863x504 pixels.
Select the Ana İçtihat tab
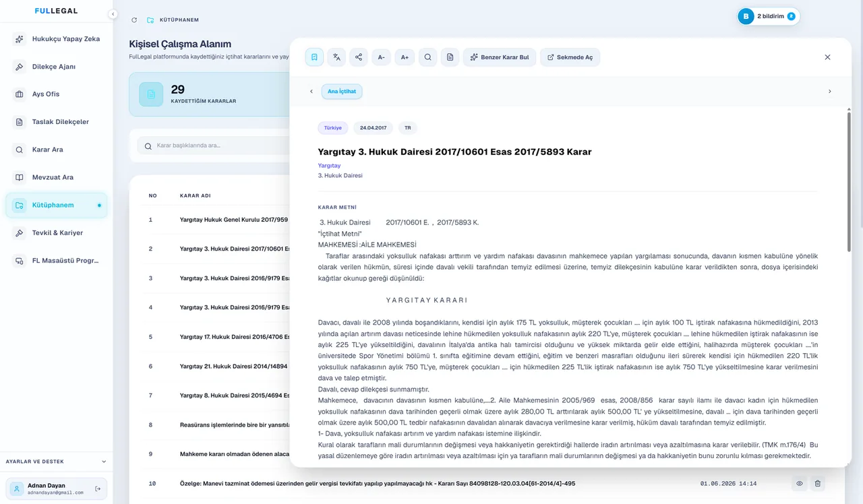click(x=342, y=91)
